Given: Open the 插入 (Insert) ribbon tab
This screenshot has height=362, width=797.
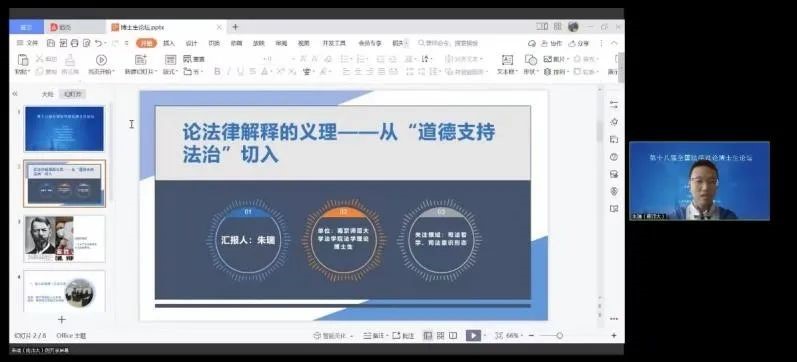Looking at the screenshot, I should (x=169, y=43).
